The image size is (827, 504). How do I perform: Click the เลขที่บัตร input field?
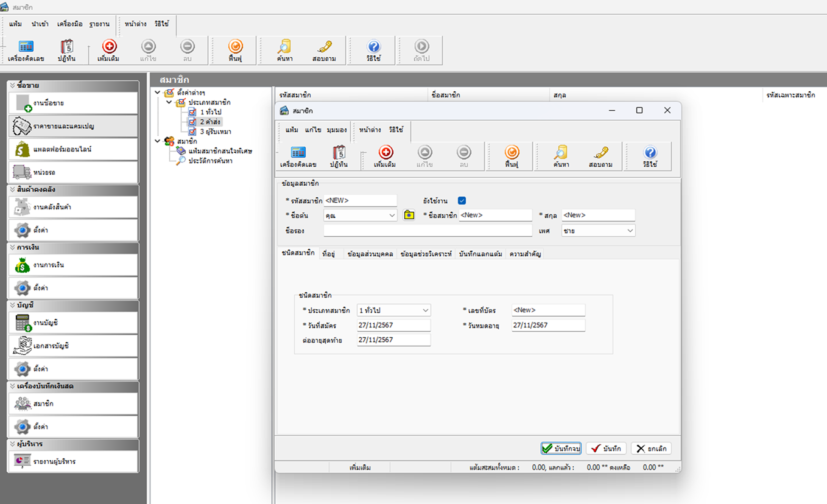[548, 310]
